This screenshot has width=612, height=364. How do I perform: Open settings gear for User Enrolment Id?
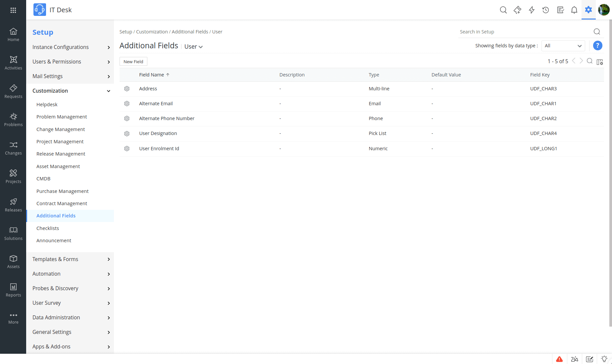tap(127, 149)
